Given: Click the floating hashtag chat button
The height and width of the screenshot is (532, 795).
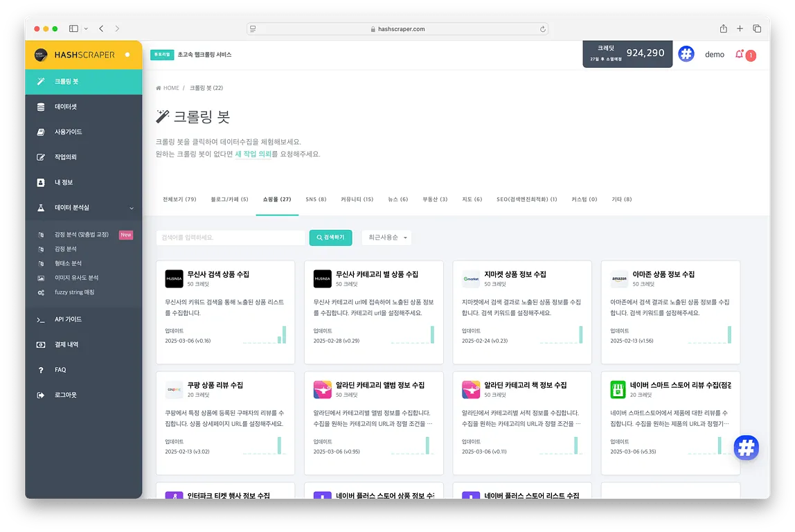Looking at the screenshot, I should (x=746, y=447).
